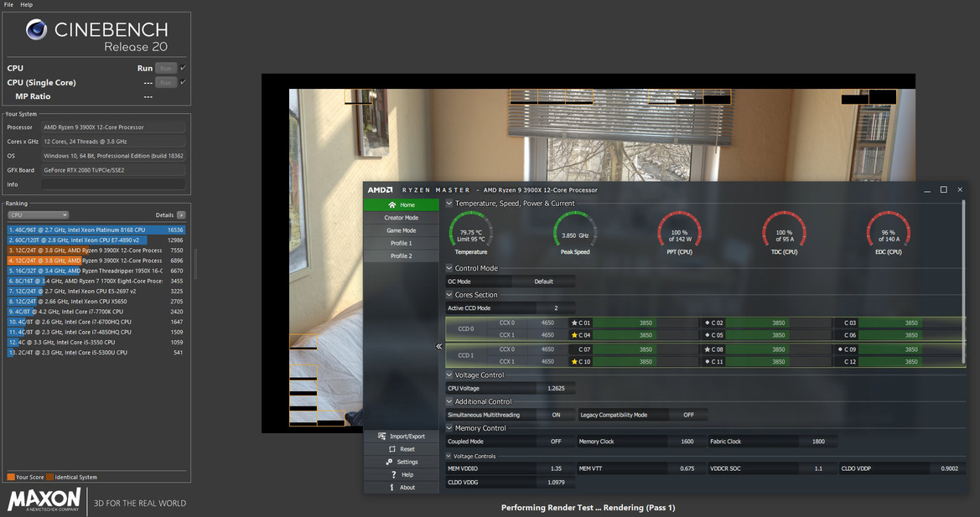The height and width of the screenshot is (517, 980).
Task: Toggle the CPU (Single Core) test checkbox
Action: click(x=183, y=82)
